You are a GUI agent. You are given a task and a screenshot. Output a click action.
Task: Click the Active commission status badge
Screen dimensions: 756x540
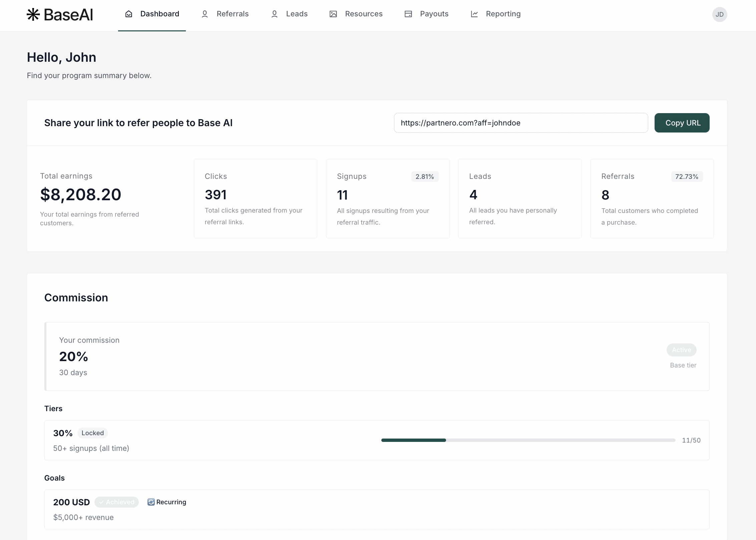click(681, 350)
